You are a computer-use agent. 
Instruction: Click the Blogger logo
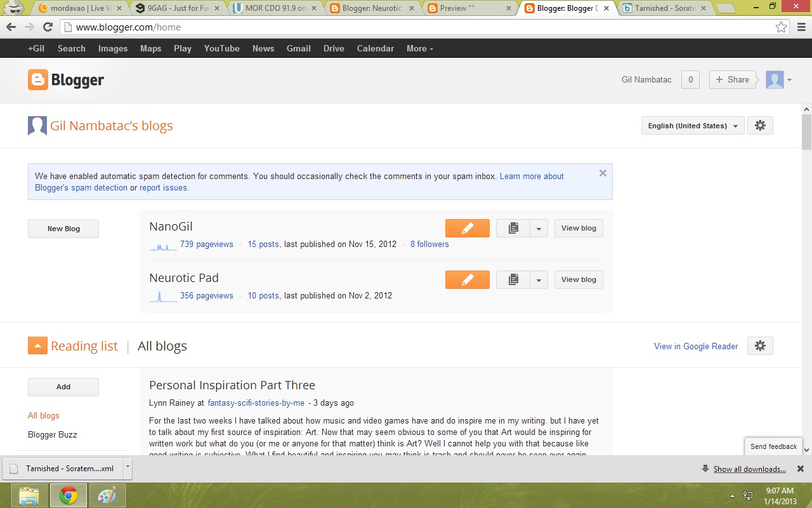click(66, 80)
